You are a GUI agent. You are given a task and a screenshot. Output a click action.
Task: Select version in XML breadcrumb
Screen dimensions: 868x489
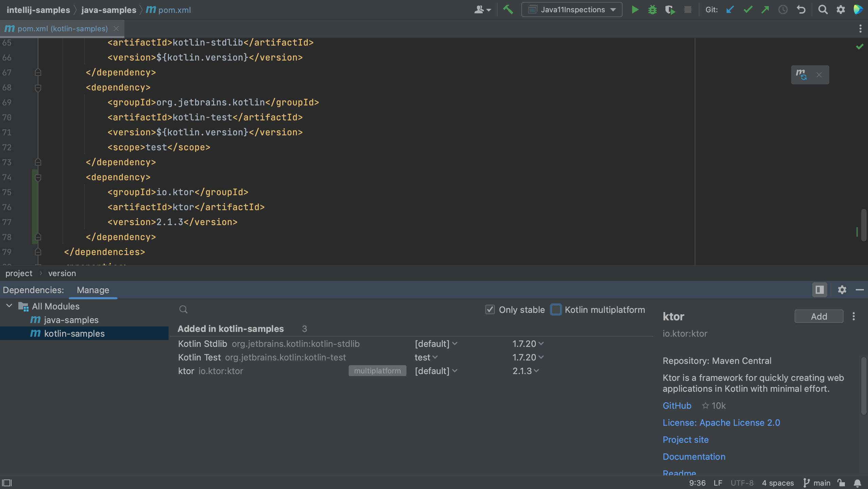(x=62, y=273)
